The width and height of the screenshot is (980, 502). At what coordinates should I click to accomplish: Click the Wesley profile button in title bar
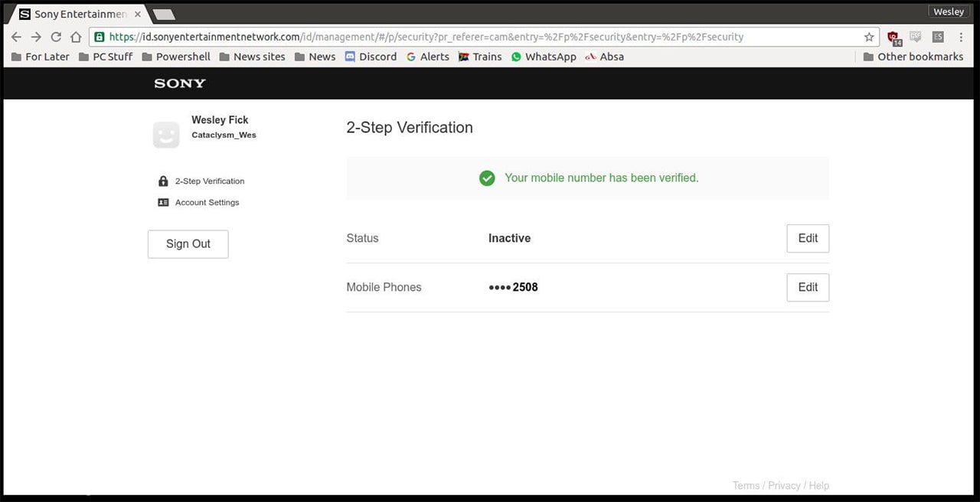[949, 11]
